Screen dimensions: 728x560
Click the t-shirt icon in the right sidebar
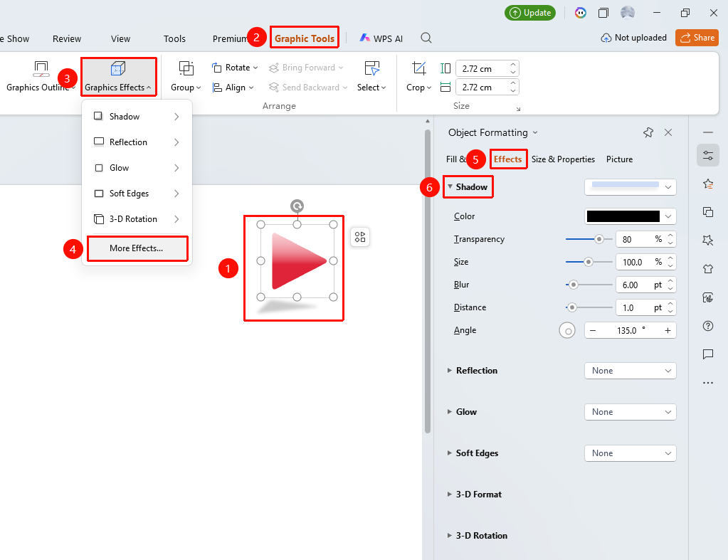(x=708, y=269)
